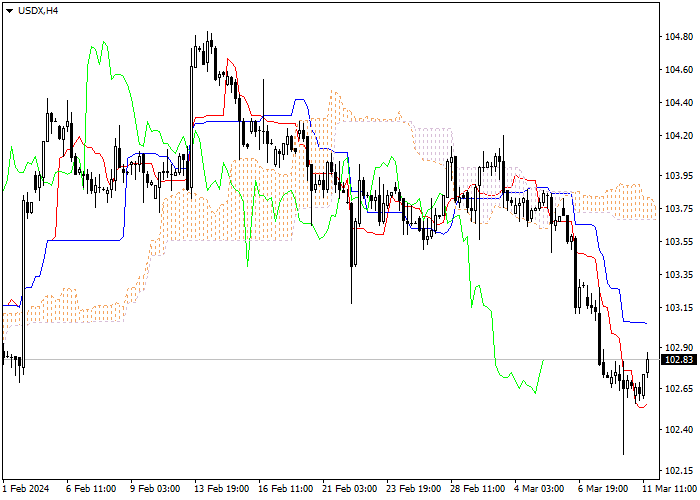Image resolution: width=700 pixels, height=500 pixels.
Task: Click the 103.15 price axis label
Action: [679, 308]
